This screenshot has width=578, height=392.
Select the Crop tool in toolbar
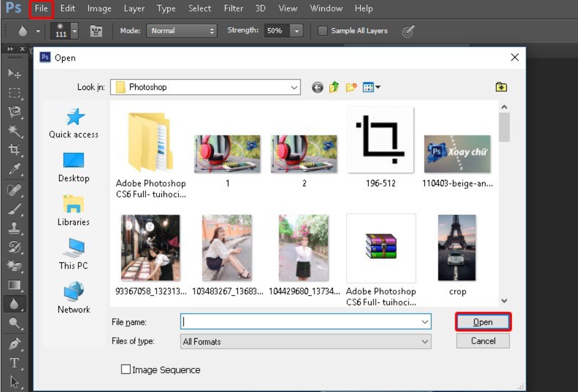(15, 150)
